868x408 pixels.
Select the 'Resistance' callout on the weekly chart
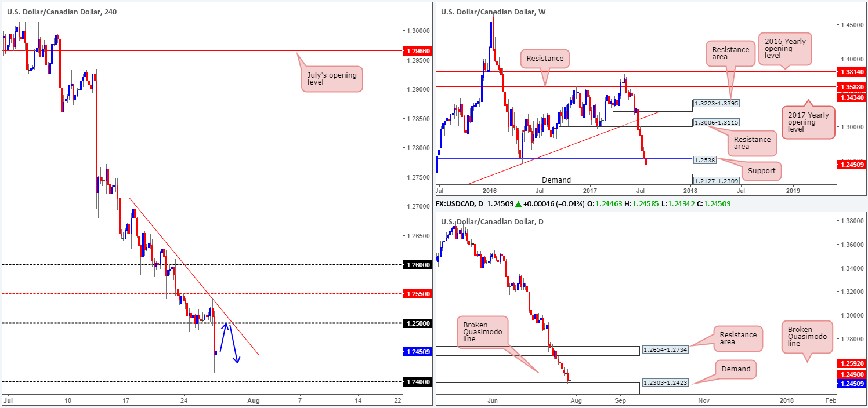(x=545, y=59)
